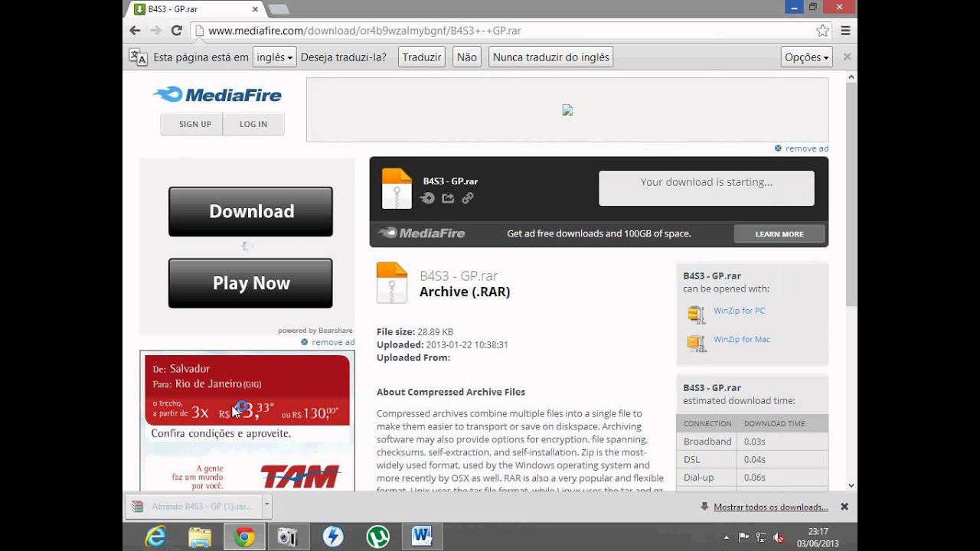Click the address bar URL field
This screenshot has width=980, height=551.
[505, 31]
